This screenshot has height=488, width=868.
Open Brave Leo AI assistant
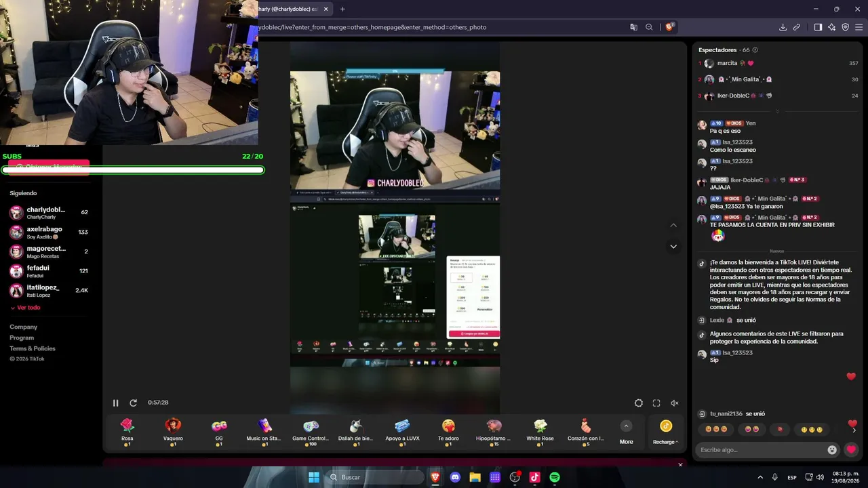(832, 27)
